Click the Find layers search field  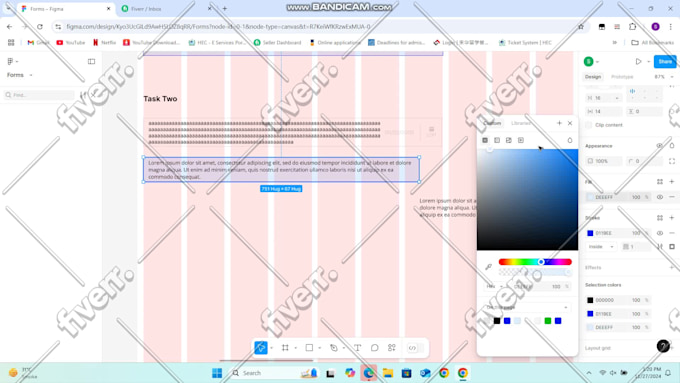[40, 95]
